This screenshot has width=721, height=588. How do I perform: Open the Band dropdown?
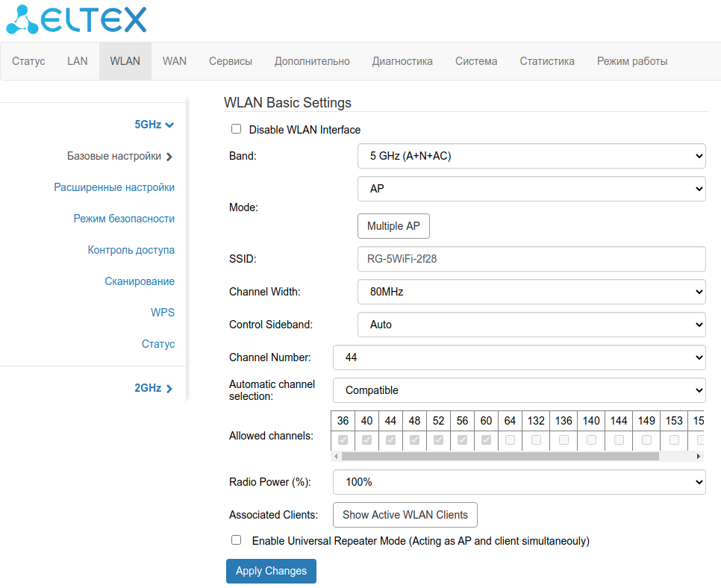pos(531,156)
